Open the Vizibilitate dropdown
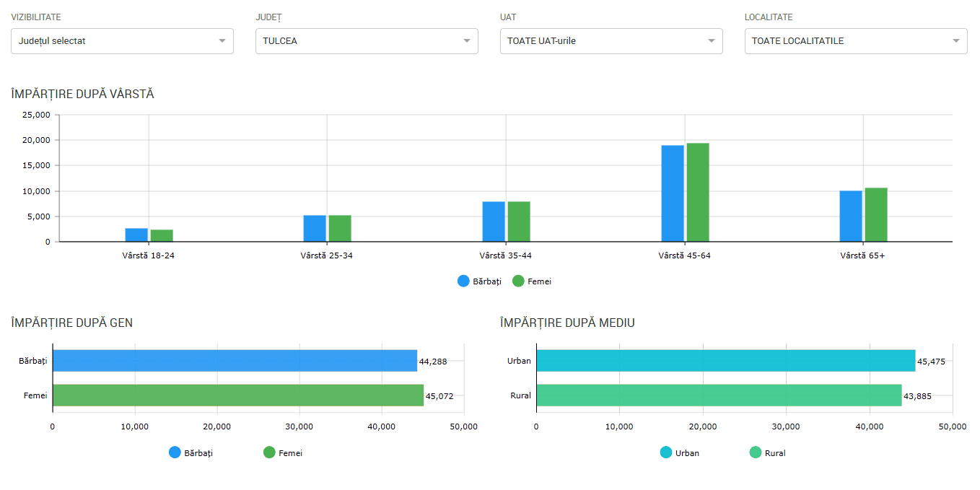980x490 pixels. point(122,41)
